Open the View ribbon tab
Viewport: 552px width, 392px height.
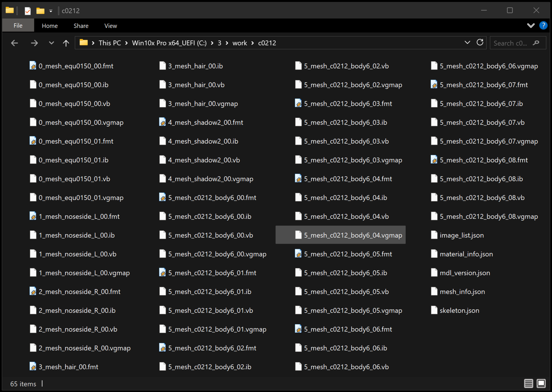[x=110, y=26]
